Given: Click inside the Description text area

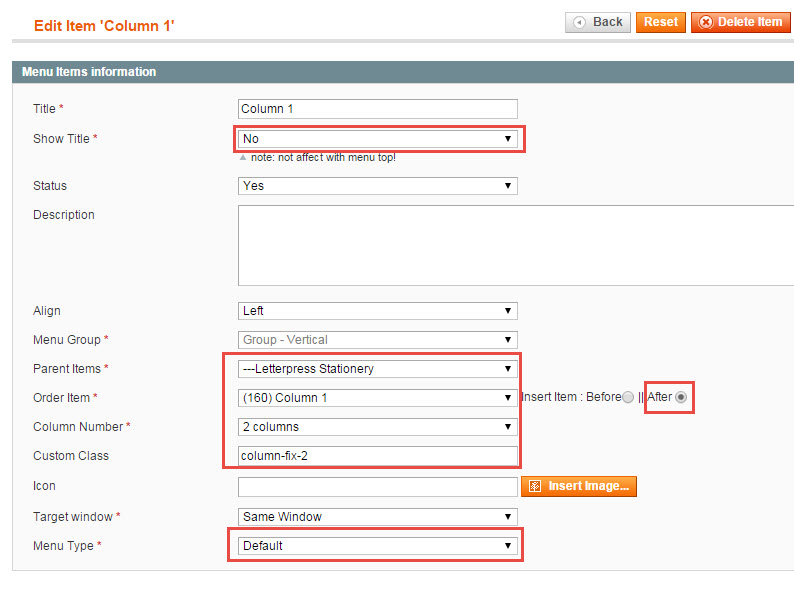Looking at the screenshot, I should click(x=516, y=246).
